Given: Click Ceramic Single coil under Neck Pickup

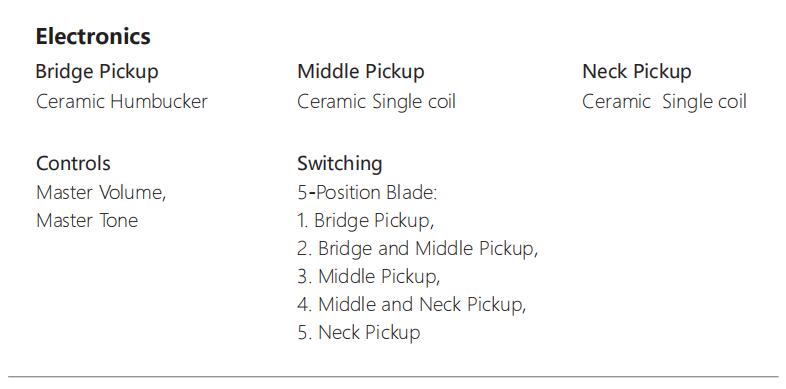Looking at the screenshot, I should click(x=664, y=102).
